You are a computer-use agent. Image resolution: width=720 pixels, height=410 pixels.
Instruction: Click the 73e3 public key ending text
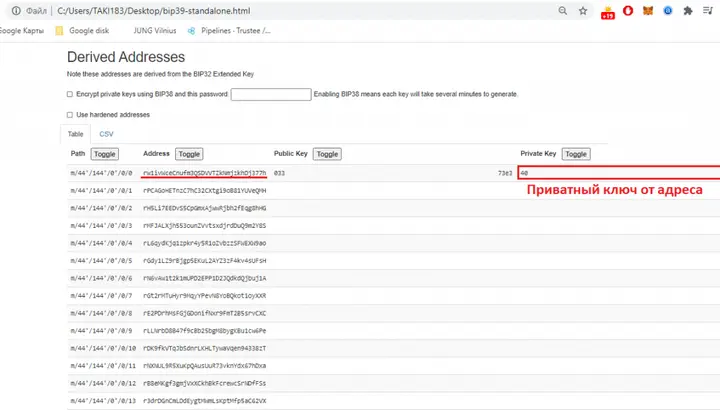[505, 174]
